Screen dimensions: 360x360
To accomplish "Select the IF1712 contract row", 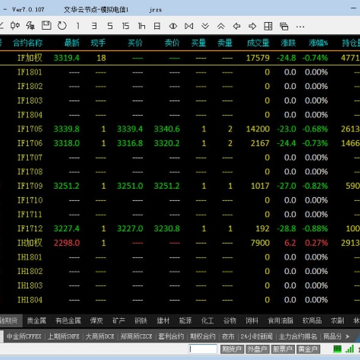I will (x=180, y=229).
